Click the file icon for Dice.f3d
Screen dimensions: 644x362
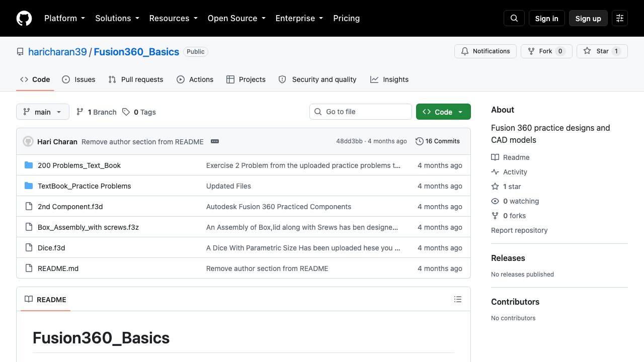29,248
